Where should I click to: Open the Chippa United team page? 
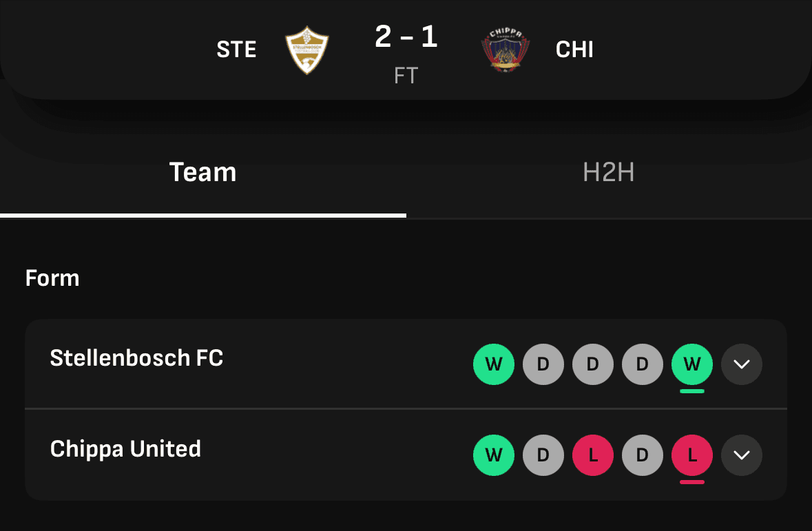tap(125, 449)
